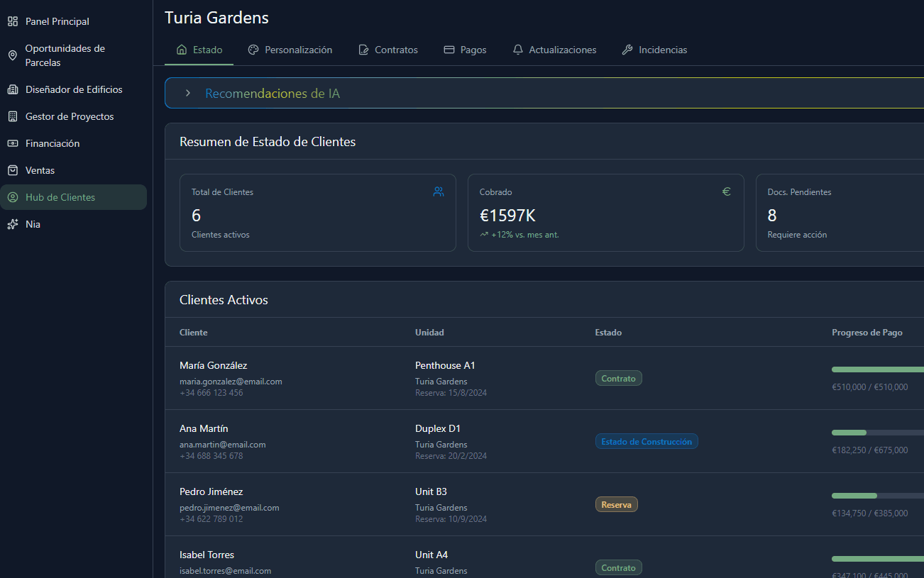The width and height of the screenshot is (924, 578).
Task: Click the euro icon in Cobrado card
Action: (727, 191)
